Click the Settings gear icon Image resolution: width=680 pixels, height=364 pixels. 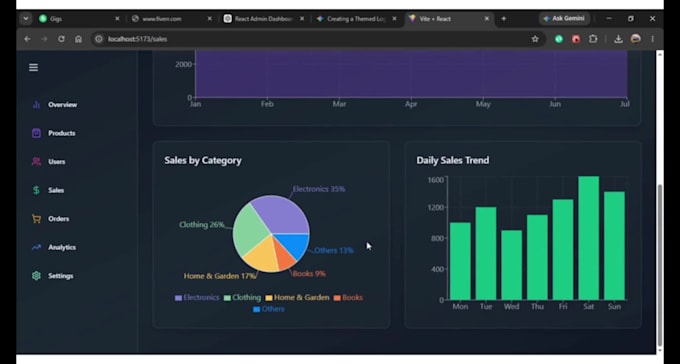[x=36, y=276]
